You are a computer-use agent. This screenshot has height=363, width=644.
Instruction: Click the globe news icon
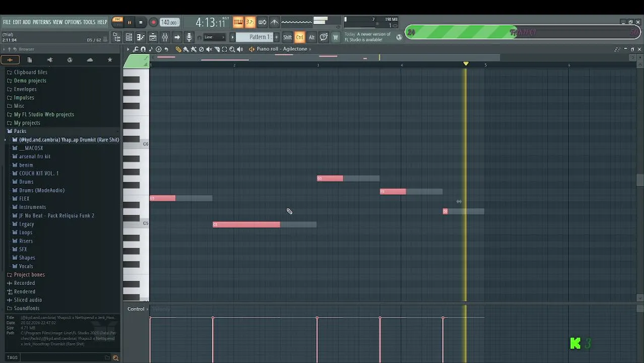(399, 37)
